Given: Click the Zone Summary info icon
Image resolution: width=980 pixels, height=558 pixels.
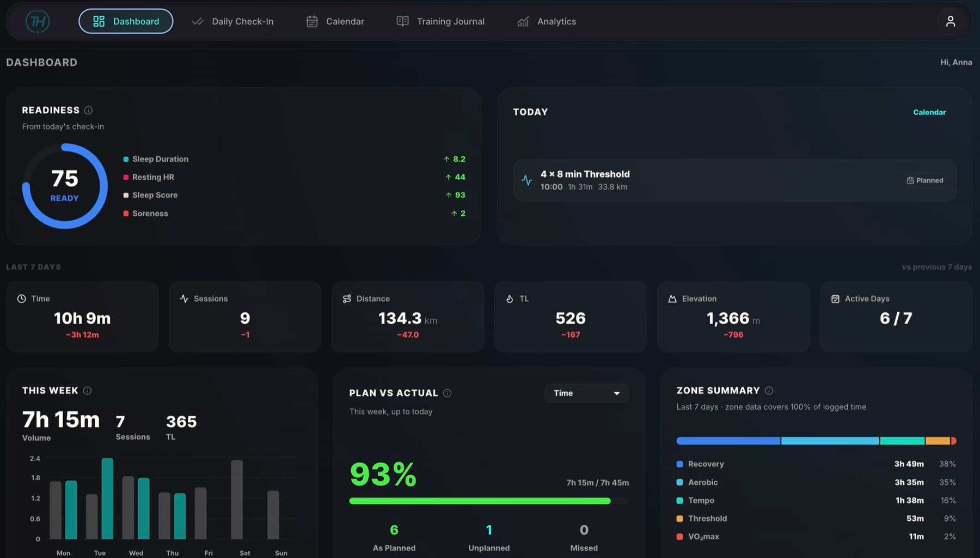Looking at the screenshot, I should pyautogui.click(x=769, y=391).
